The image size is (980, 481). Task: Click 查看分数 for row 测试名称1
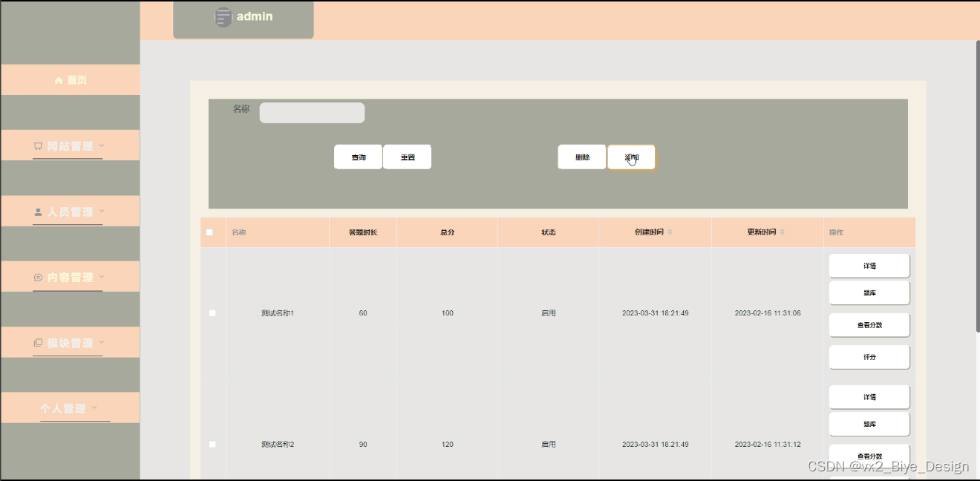click(x=869, y=325)
